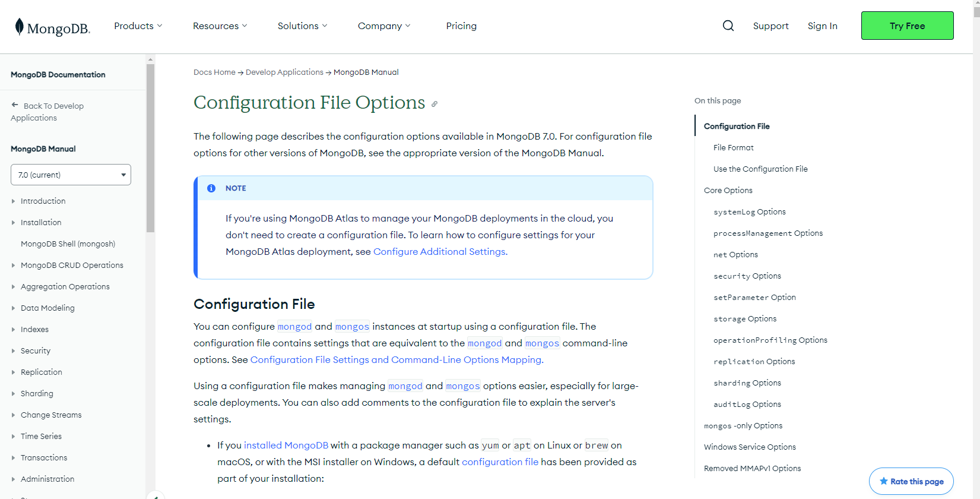Jump to sharding Options in outline
Screen dimensions: 980x499
click(x=747, y=383)
